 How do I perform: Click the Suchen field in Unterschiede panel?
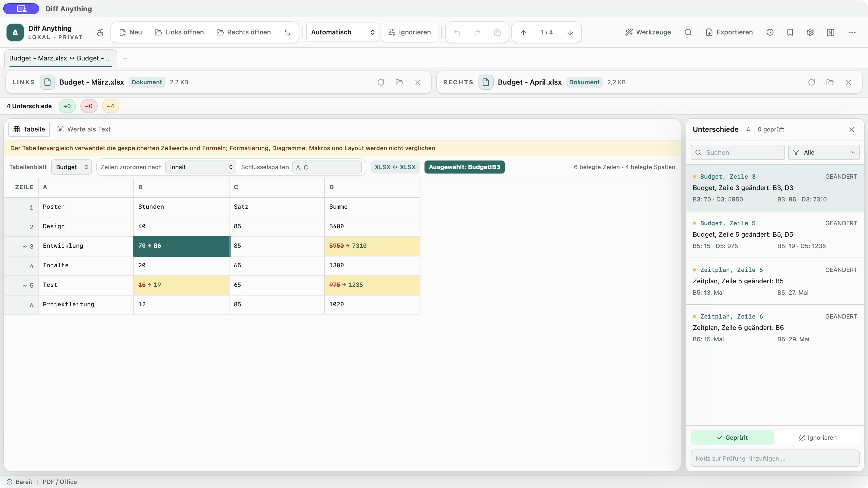click(738, 153)
